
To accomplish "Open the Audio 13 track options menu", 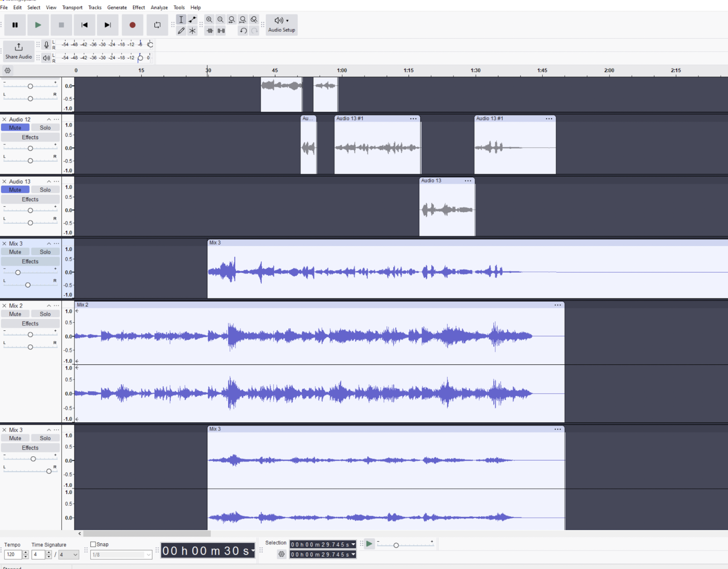I will coord(56,182).
